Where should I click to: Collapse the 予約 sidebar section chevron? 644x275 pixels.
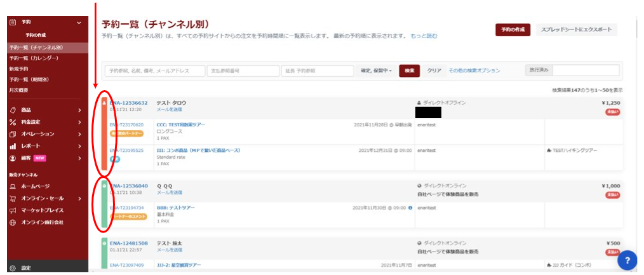pos(79,23)
